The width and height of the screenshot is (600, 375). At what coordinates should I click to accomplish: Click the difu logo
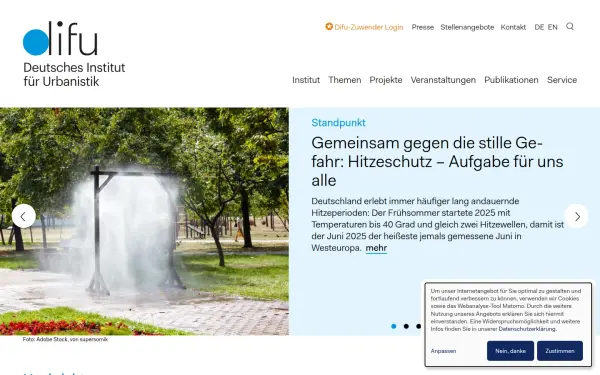60,38
